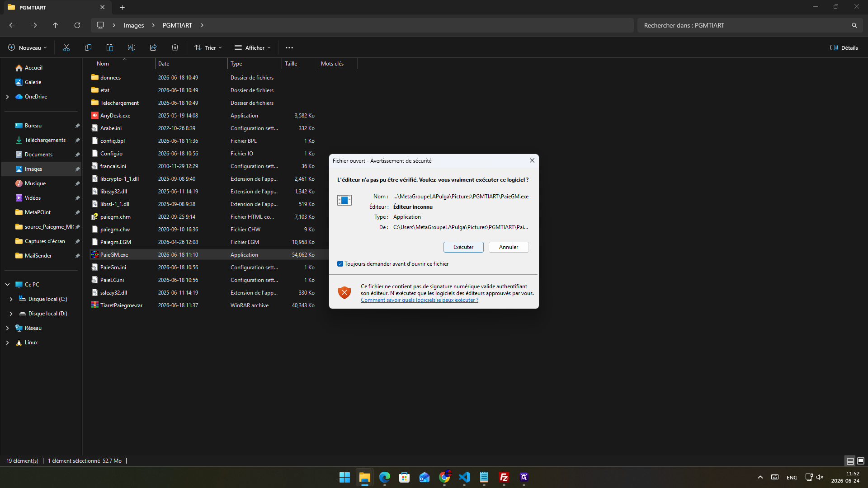Click the Exécuter button
This screenshot has width=868, height=488.
463,247
